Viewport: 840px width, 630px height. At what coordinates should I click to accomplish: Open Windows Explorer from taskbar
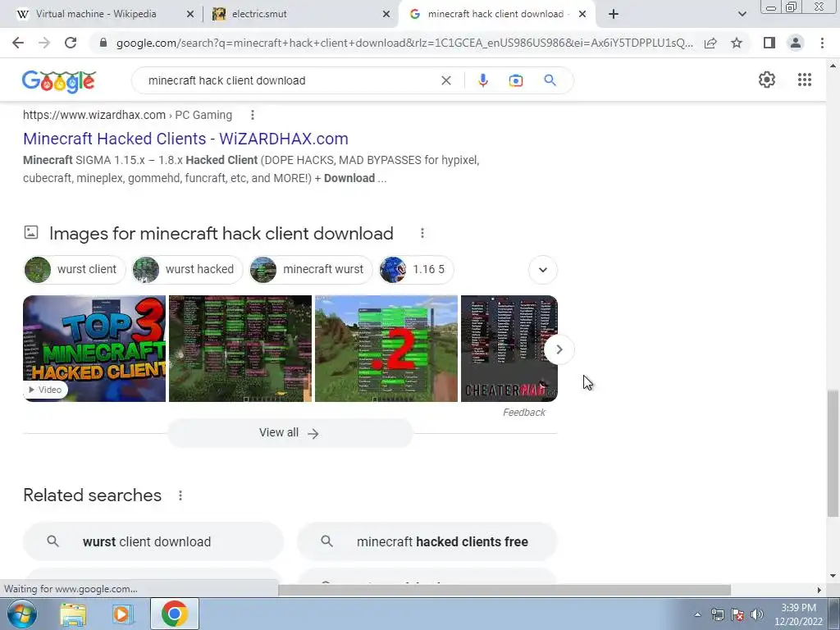tap(73, 614)
